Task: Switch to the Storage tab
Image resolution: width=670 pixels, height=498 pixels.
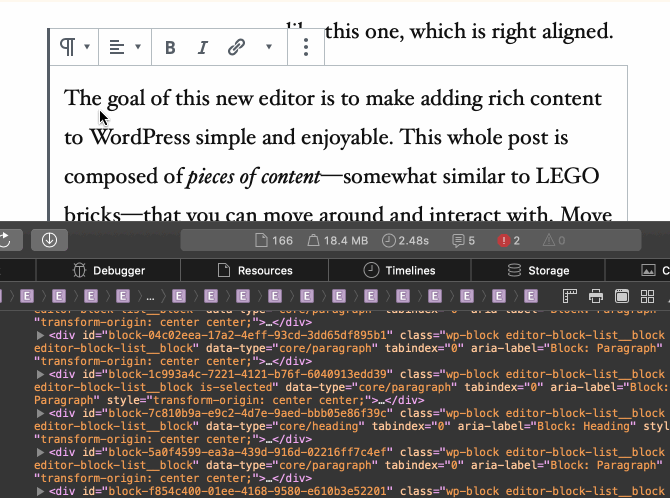Action: coord(538,271)
